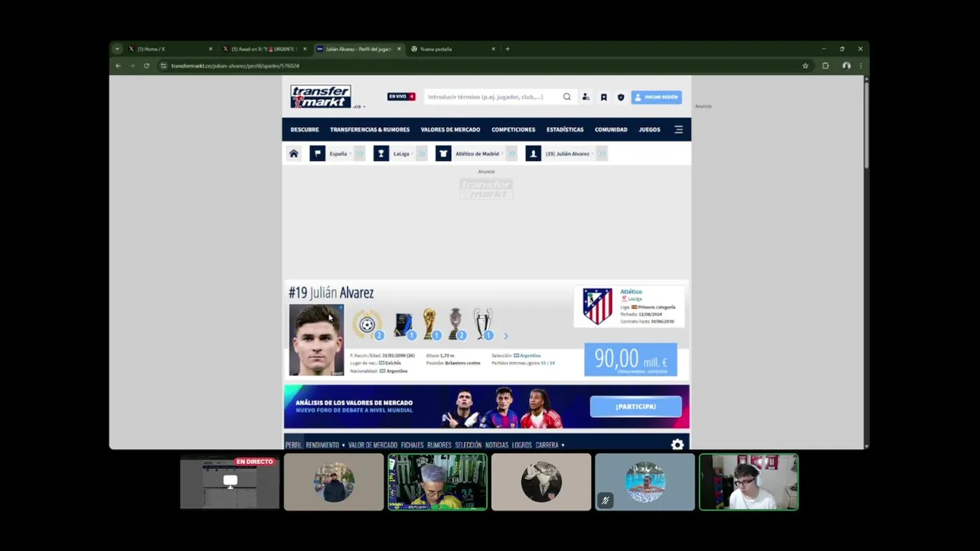Screen dimensions: 980x551
Task: Switch to VALOR DE MERCADO tab
Action: click(373, 445)
